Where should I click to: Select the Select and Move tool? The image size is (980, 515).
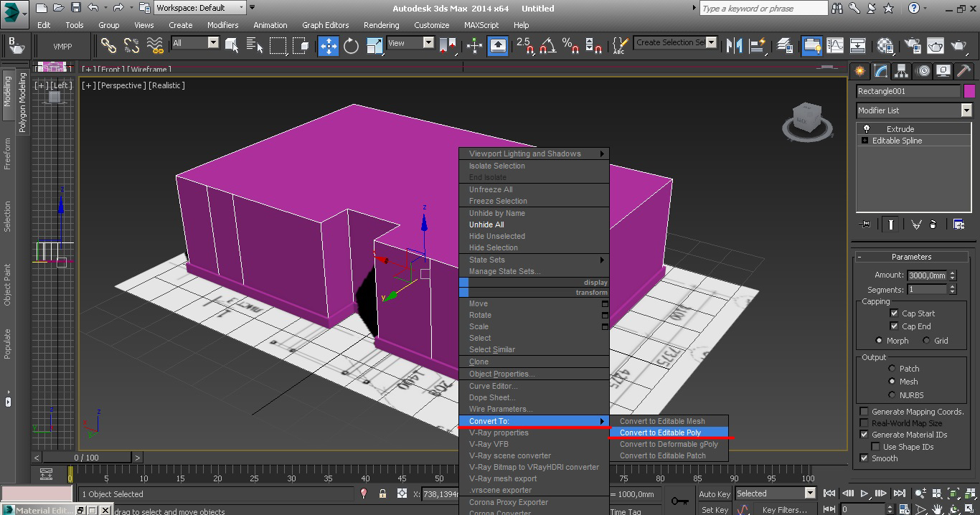pos(328,46)
